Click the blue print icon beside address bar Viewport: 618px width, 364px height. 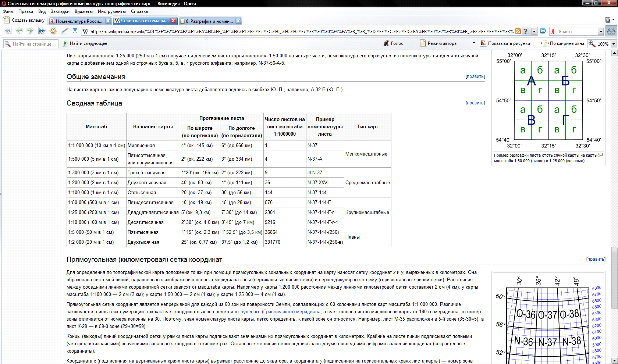tap(543, 31)
